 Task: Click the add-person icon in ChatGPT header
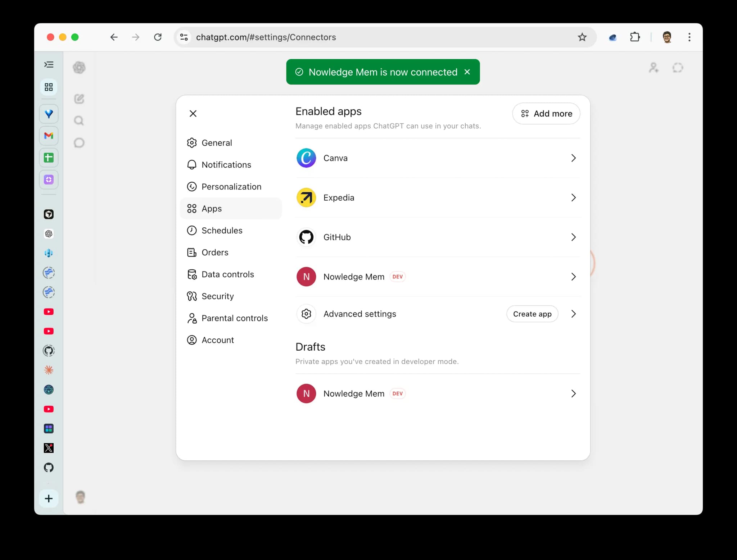654,68
